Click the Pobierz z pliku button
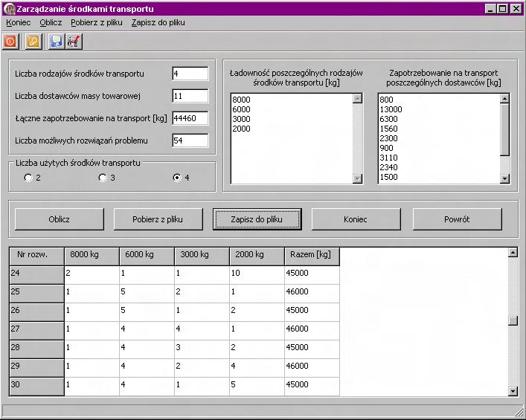526x420 pixels. (158, 219)
